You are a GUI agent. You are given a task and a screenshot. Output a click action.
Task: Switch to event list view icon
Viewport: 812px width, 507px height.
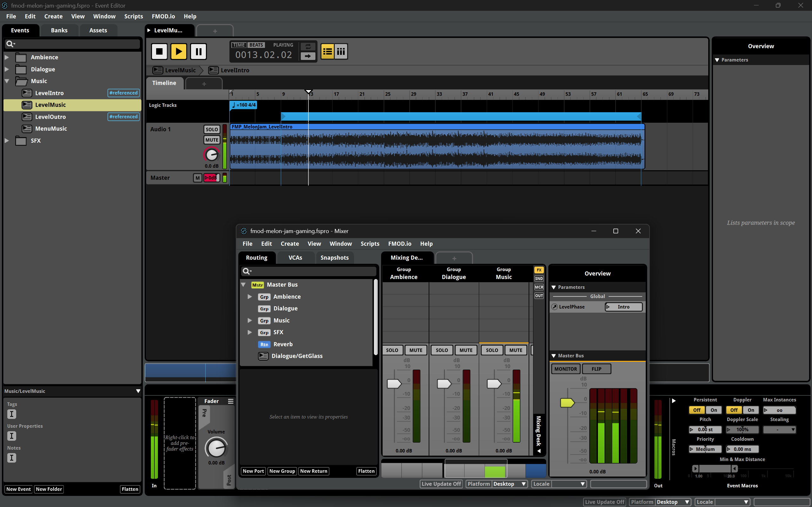tap(327, 51)
